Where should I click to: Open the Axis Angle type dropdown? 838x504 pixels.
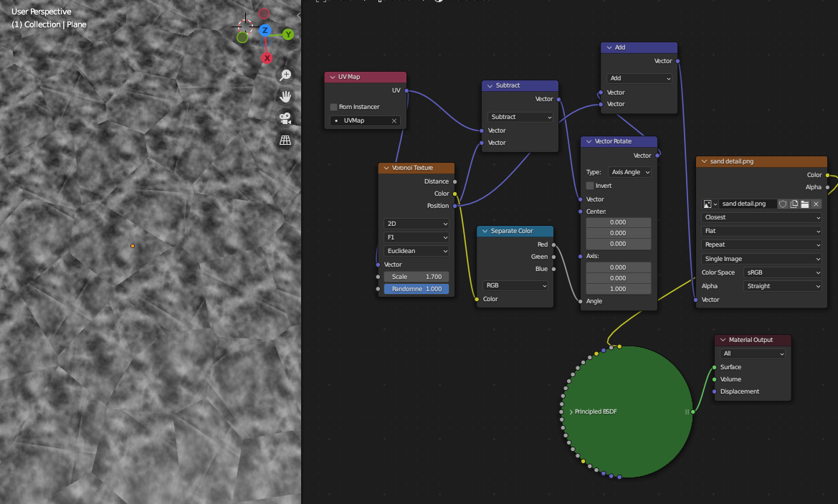click(629, 172)
